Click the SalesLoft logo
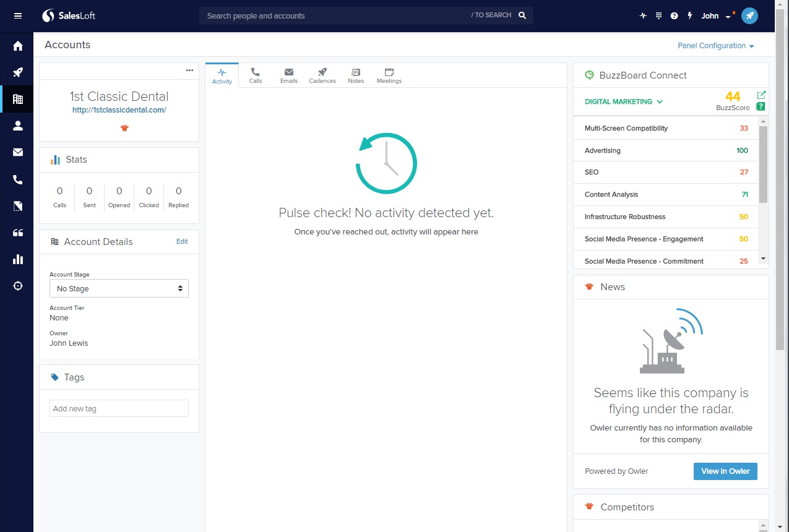The image size is (789, 532). pyautogui.click(x=69, y=16)
